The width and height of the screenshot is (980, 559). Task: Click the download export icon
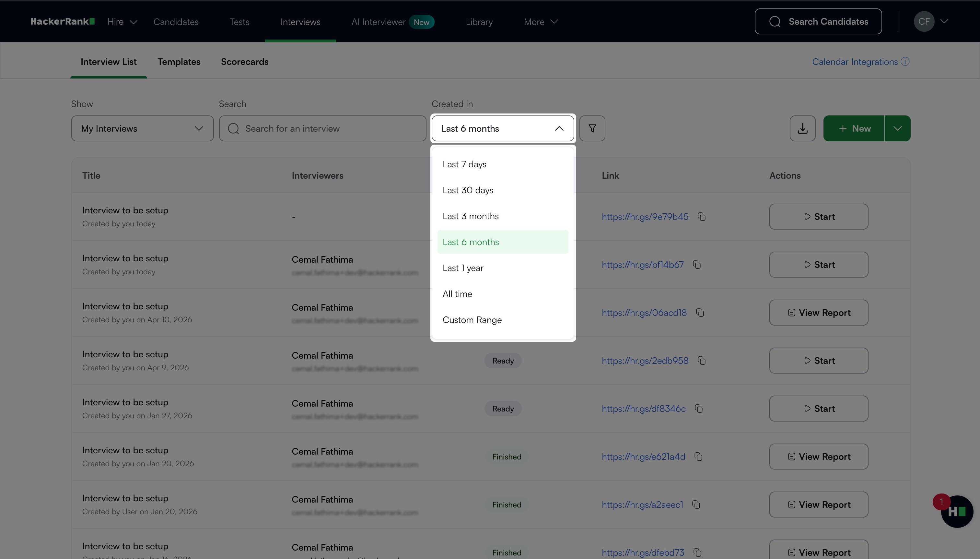(802, 128)
